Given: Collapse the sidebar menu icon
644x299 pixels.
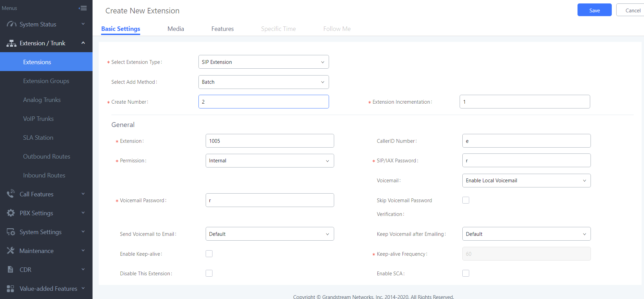Looking at the screenshot, I should [x=83, y=8].
